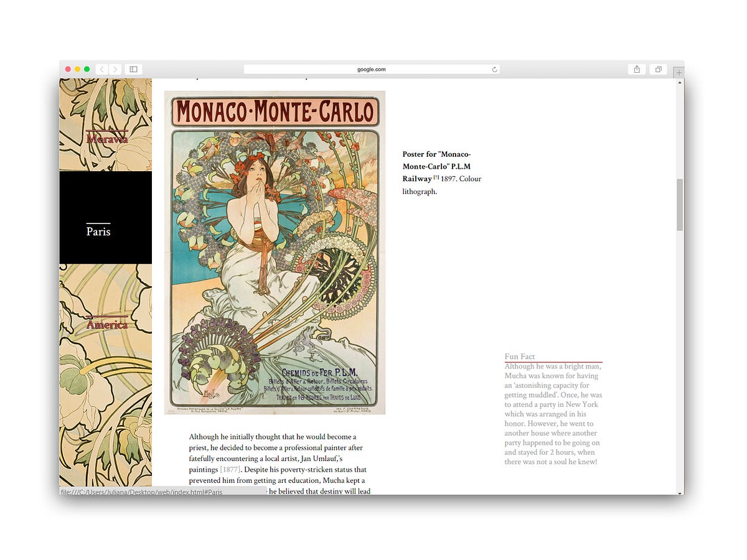Click the file path status bar text

(141, 492)
